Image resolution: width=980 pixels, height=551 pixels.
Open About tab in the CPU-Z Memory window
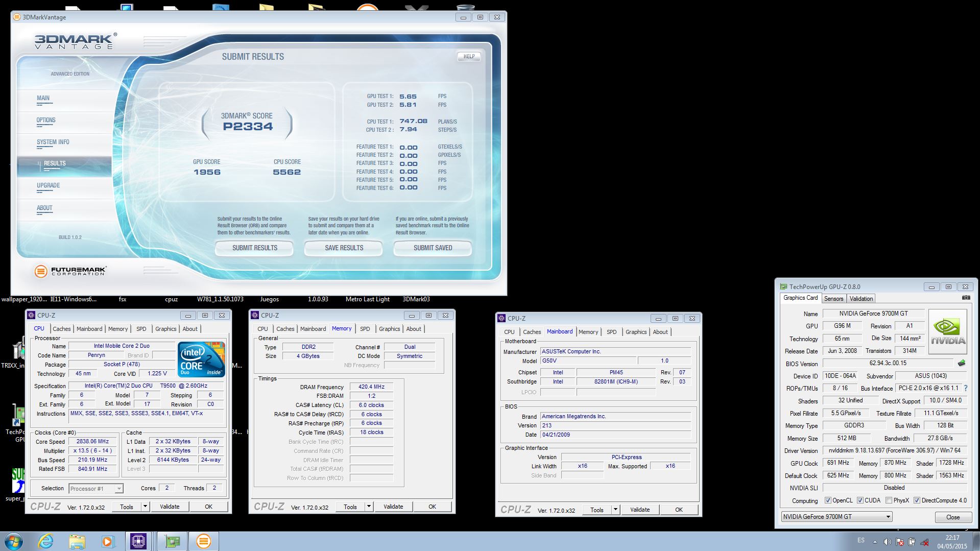click(x=414, y=329)
